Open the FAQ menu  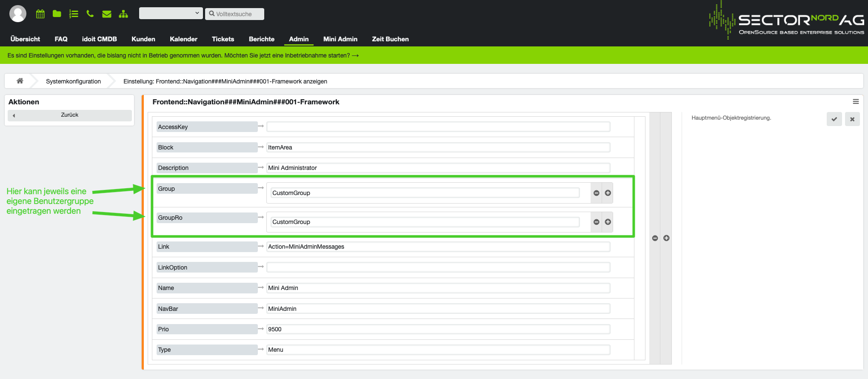(x=61, y=39)
